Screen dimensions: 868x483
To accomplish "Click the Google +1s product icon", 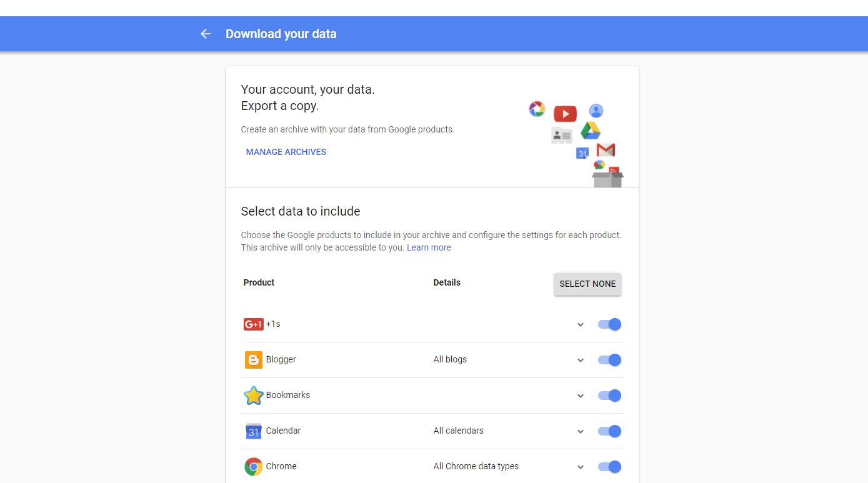I will tap(253, 324).
